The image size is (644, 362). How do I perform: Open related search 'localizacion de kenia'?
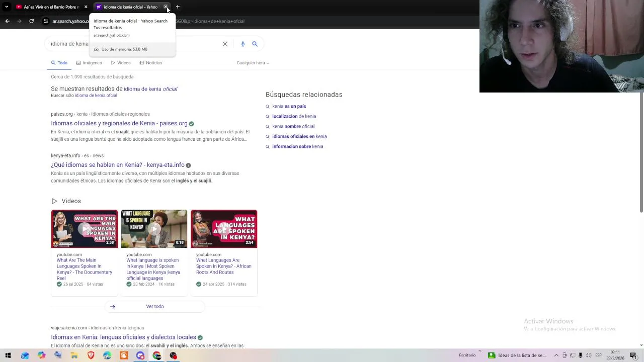294,117
